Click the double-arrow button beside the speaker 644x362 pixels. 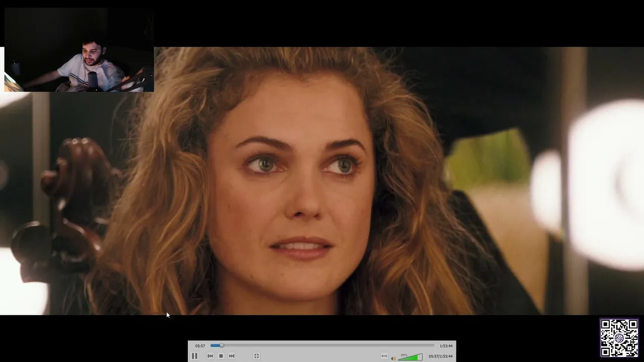tap(384, 356)
